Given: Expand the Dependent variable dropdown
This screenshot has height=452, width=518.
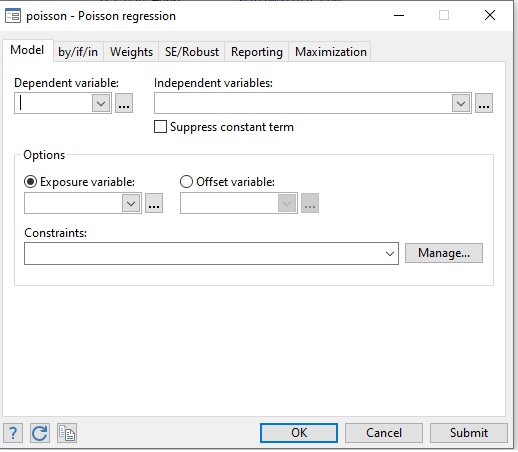Looking at the screenshot, I should click(101, 103).
